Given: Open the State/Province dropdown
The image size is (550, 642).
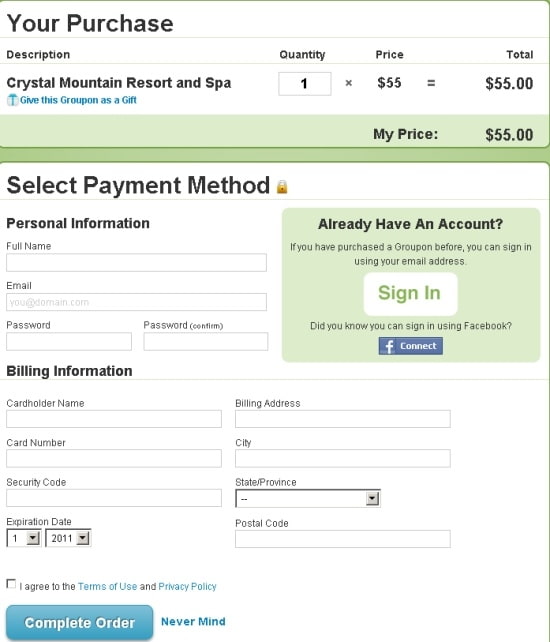Looking at the screenshot, I should tap(308, 498).
